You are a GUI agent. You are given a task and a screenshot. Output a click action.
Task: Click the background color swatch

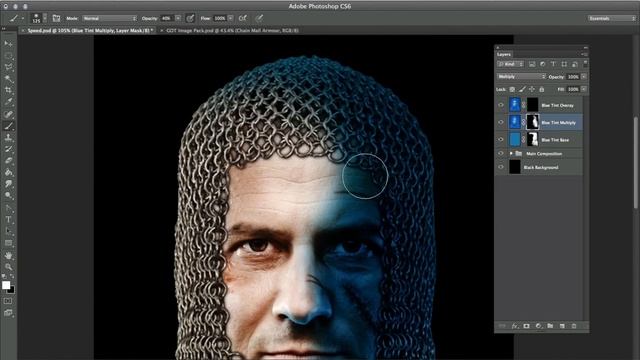click(x=12, y=290)
